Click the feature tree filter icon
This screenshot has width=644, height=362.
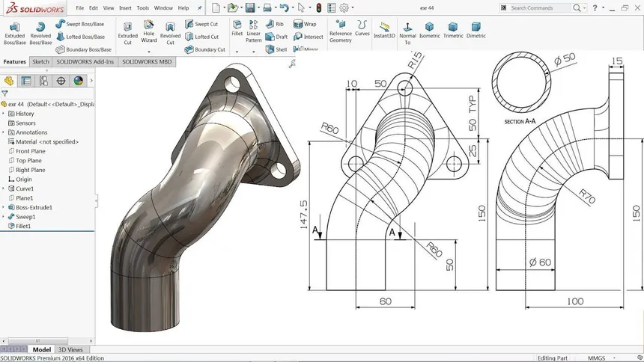[5, 93]
